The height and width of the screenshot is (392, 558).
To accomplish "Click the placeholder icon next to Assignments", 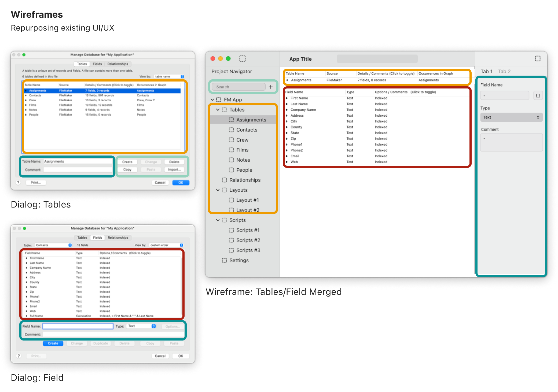I will point(231,120).
